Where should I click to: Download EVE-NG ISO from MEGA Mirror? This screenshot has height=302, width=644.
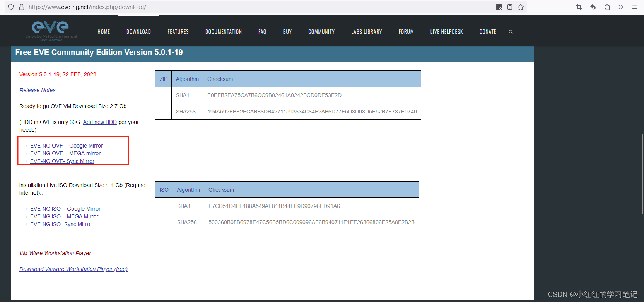[x=64, y=216]
